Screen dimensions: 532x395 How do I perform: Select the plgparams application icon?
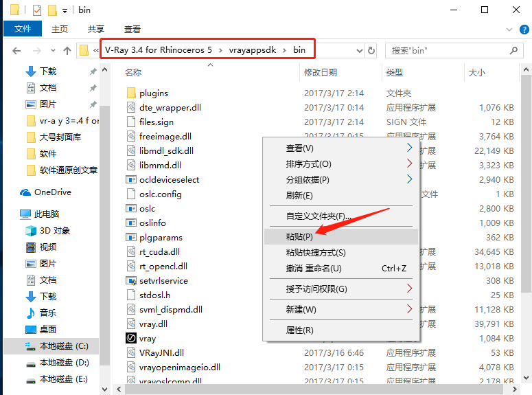coord(131,238)
